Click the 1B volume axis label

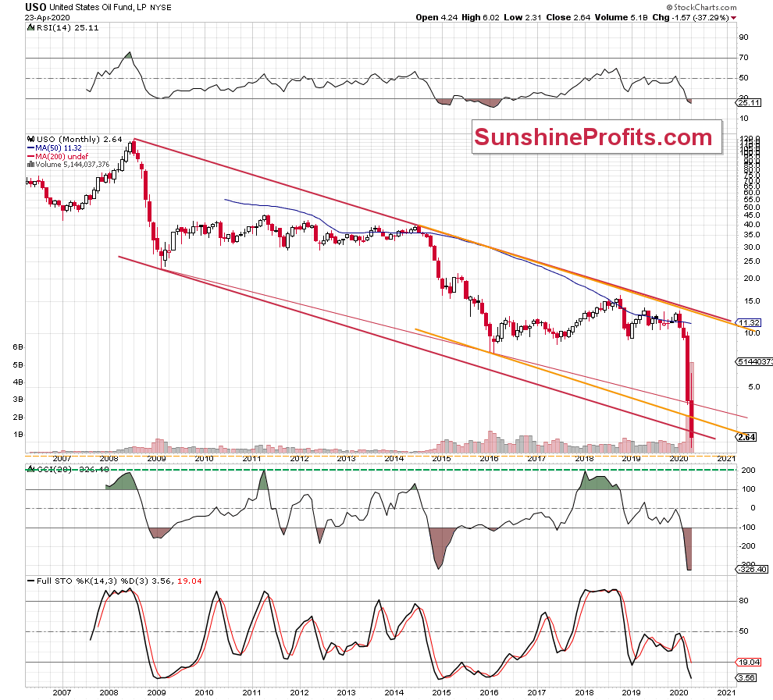click(x=18, y=435)
